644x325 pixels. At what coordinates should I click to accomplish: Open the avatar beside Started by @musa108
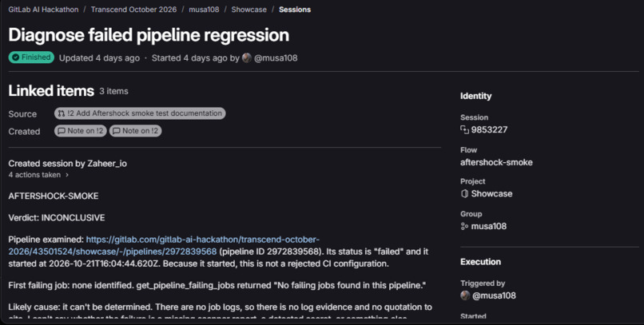246,57
